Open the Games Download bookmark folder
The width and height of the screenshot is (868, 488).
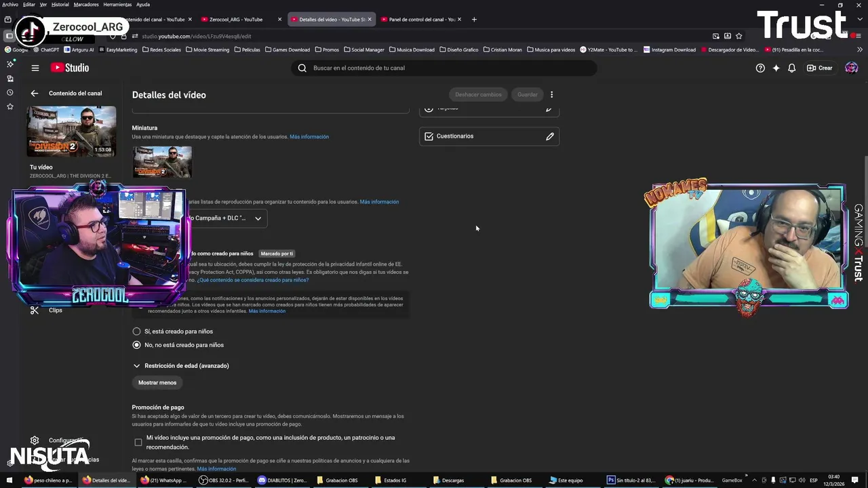point(288,49)
